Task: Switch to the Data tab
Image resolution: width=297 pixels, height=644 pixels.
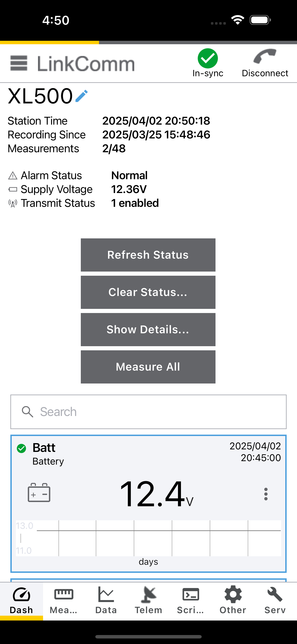Action: point(106,601)
